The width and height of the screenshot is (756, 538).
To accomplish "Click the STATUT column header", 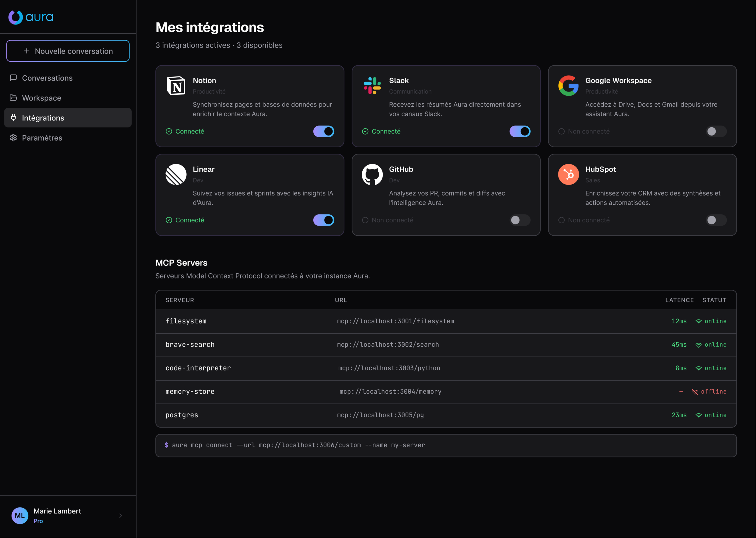I will [714, 300].
